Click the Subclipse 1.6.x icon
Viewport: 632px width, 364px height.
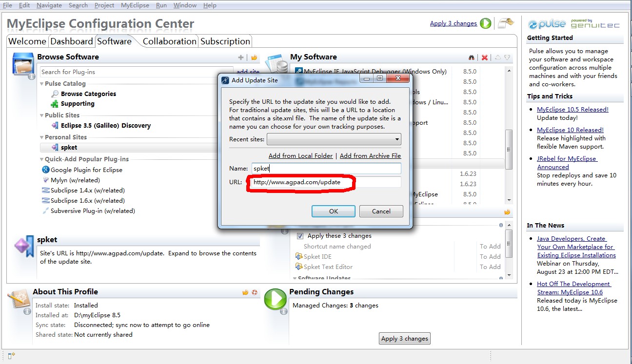click(x=46, y=200)
